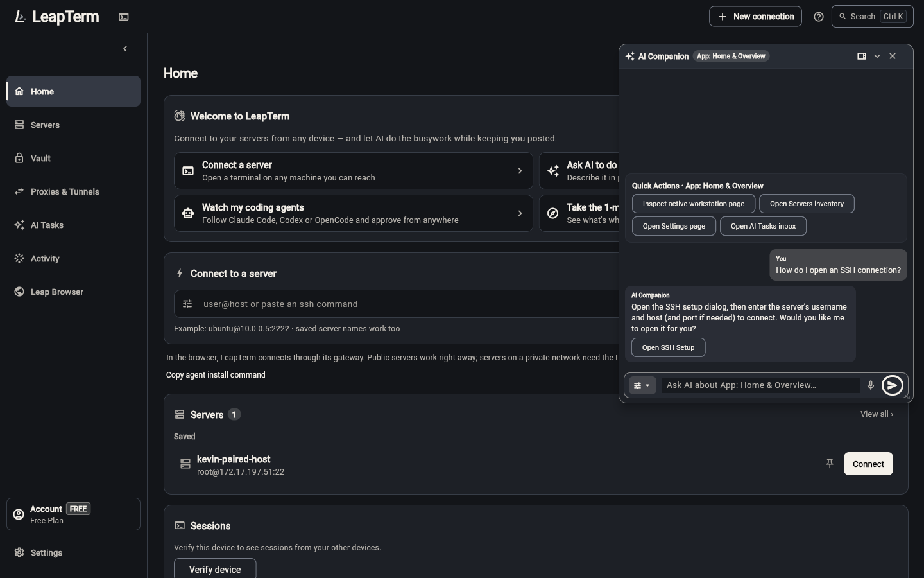Collapse the left sidebar with the chevron
Image resolution: width=924 pixels, height=578 pixels.
click(x=125, y=49)
